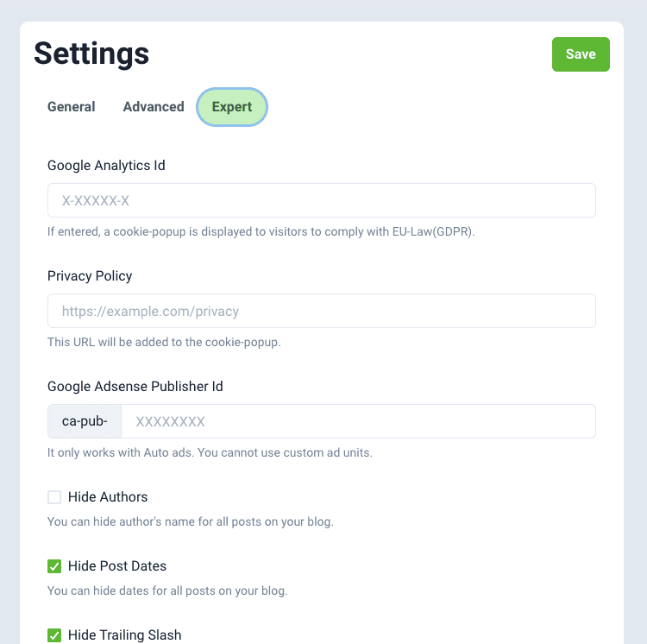Click into the Privacy Policy URL field

[x=321, y=311]
